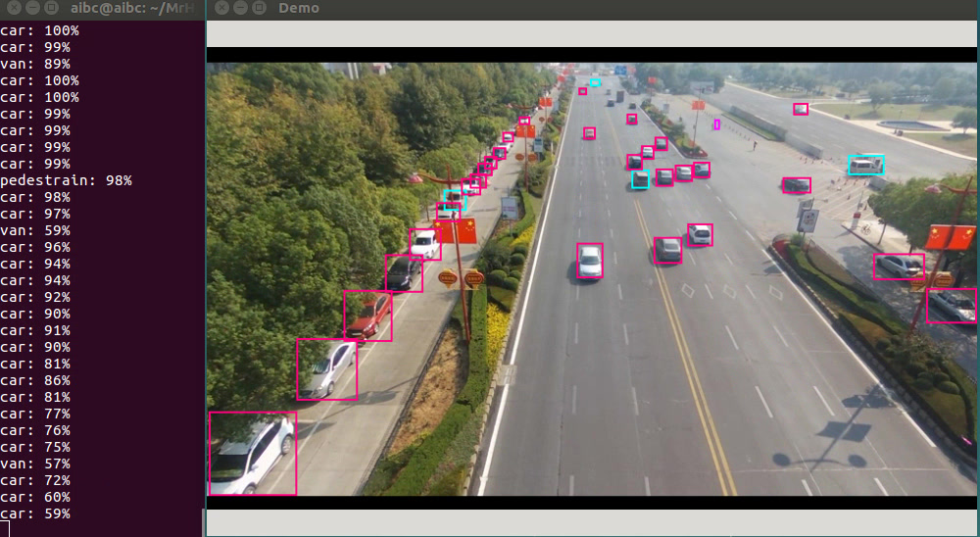
Task: Minimize the Demo window
Action: pyautogui.click(x=240, y=8)
